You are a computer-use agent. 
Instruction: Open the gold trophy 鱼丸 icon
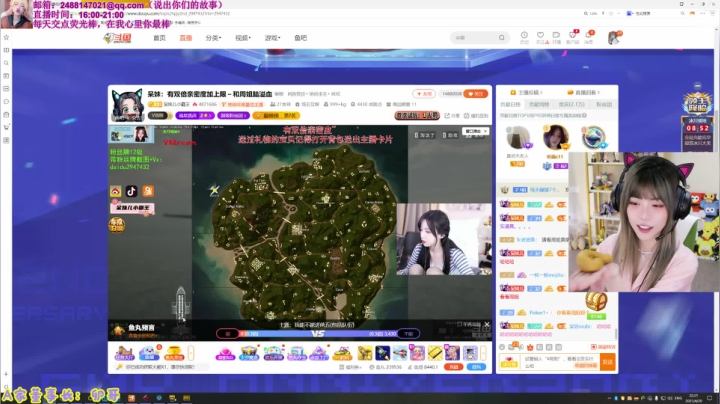(x=174, y=353)
